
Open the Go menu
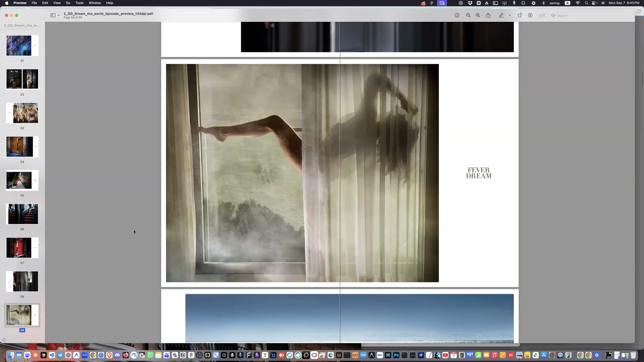[68, 3]
